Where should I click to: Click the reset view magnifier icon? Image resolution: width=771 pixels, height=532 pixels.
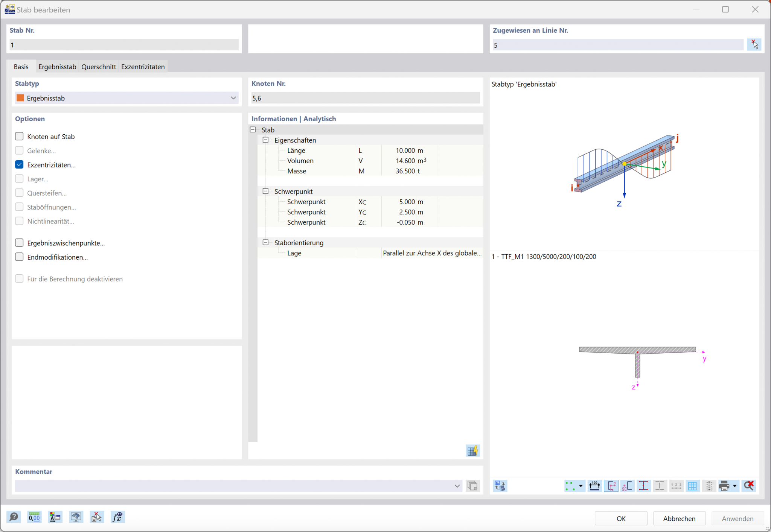[749, 486]
